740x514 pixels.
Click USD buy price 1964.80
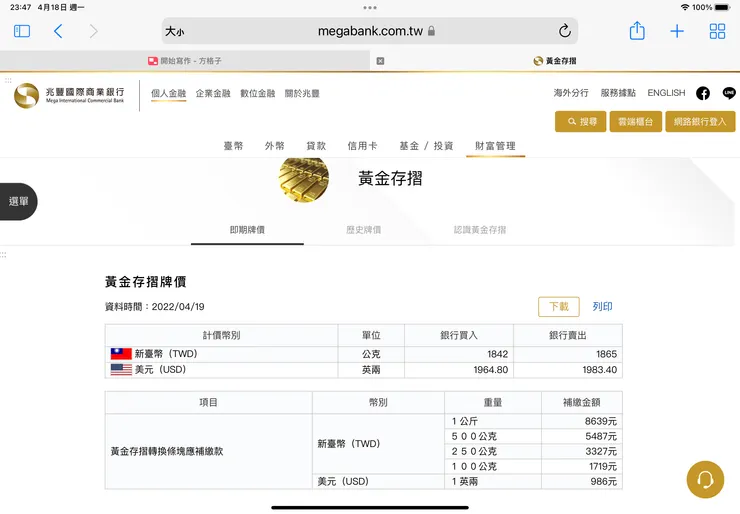[x=491, y=370]
